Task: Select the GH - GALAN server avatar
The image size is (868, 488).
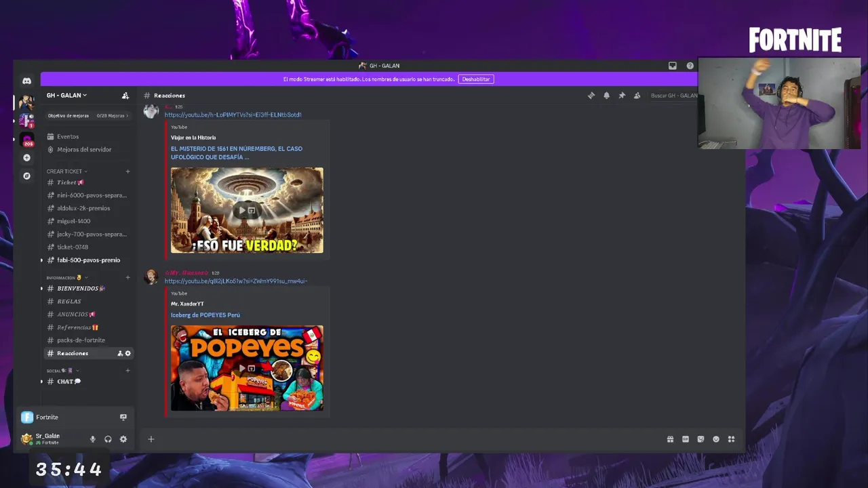Action: click(26, 102)
